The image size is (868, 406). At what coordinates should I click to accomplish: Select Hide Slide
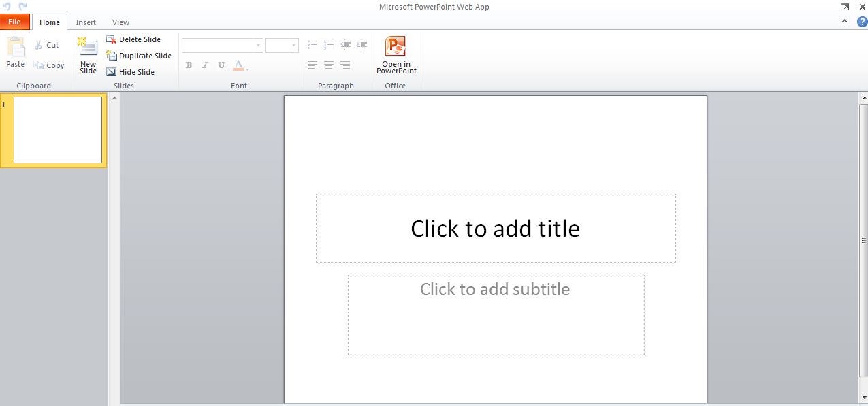pyautogui.click(x=131, y=72)
